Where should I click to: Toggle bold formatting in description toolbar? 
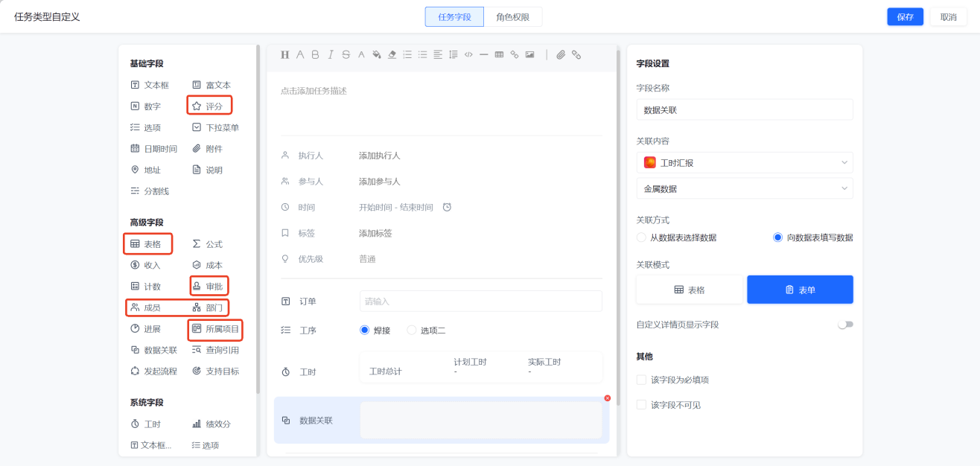(x=315, y=54)
